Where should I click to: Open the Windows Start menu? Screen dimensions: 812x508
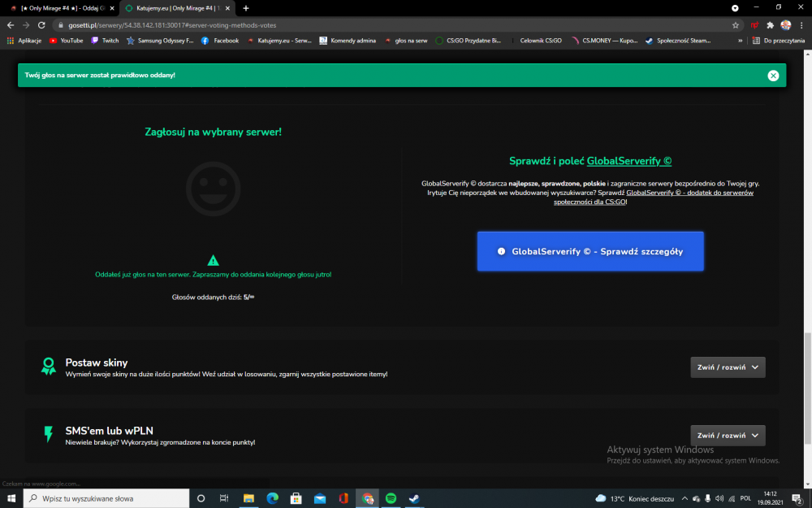click(x=11, y=498)
